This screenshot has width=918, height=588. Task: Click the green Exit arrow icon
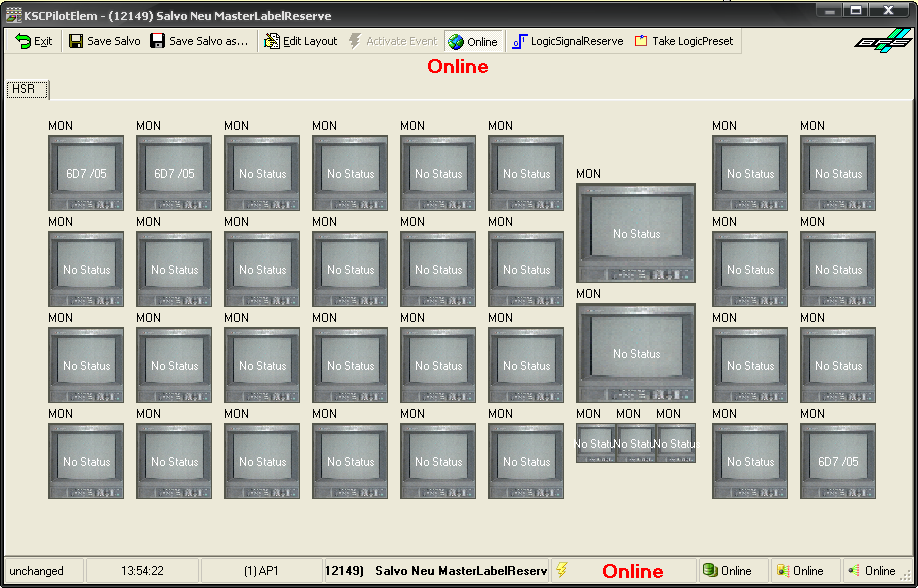[23, 41]
